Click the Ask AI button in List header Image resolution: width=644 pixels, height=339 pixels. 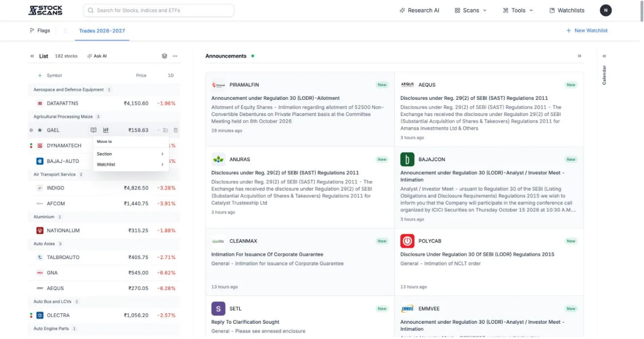tap(97, 56)
